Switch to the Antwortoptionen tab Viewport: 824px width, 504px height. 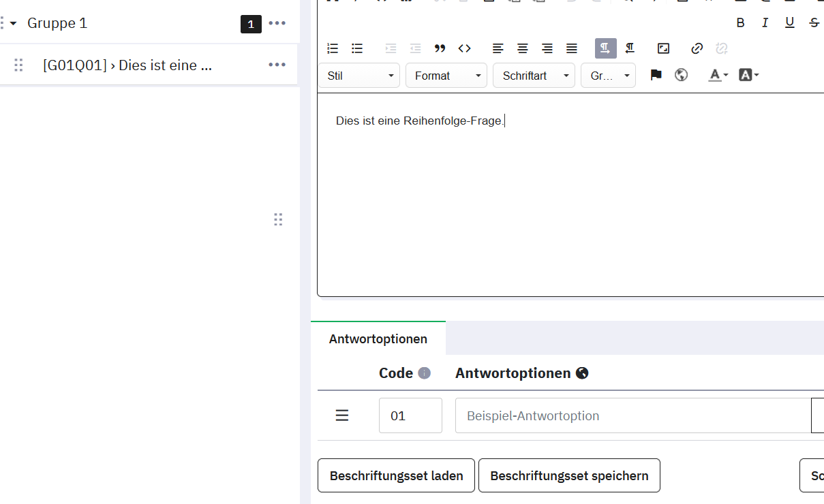click(x=378, y=338)
